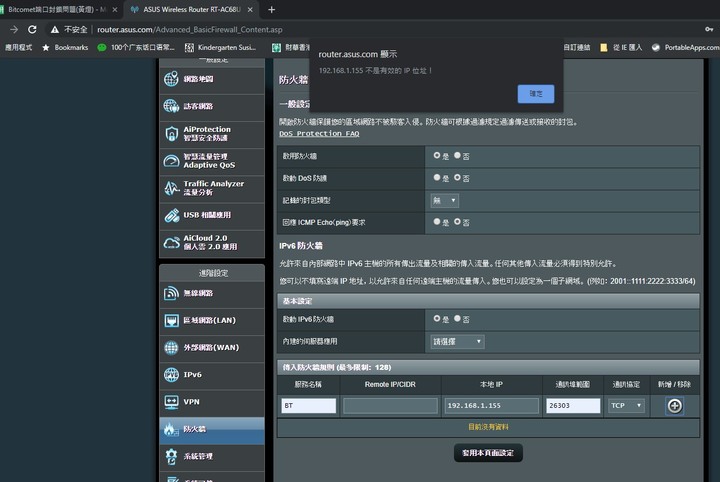Click the apply settings (套用本頁面設定) button

click(488, 453)
